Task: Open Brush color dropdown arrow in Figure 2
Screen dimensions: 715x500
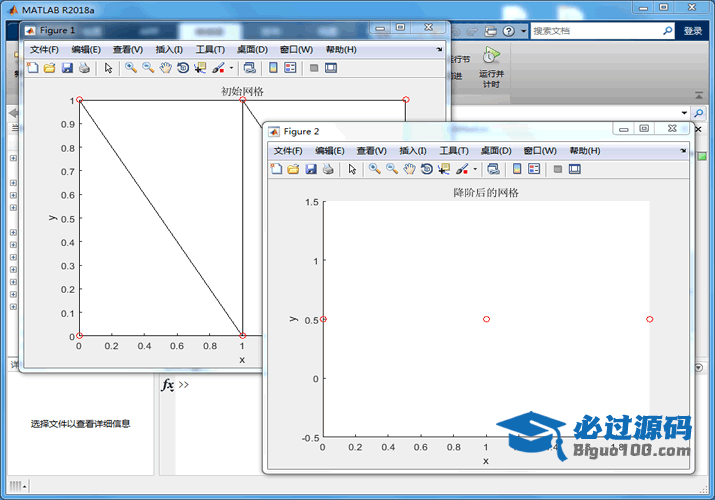Action: click(475, 170)
